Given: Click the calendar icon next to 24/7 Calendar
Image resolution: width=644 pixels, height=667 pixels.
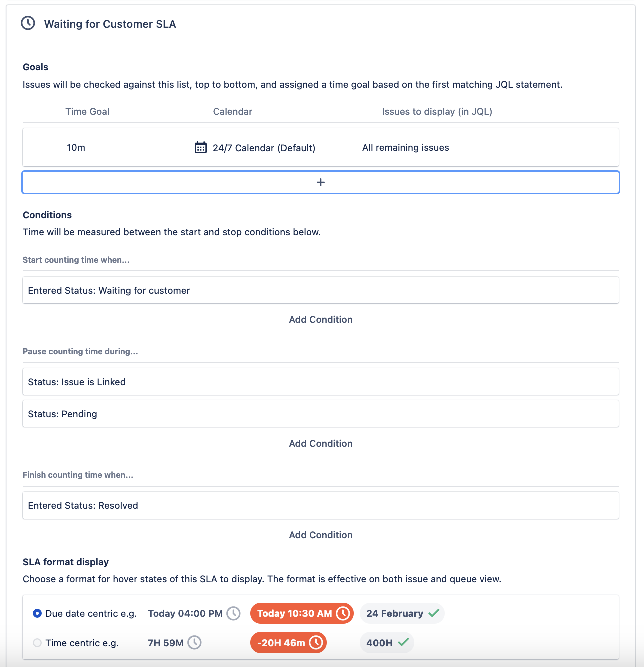Looking at the screenshot, I should click(x=201, y=147).
